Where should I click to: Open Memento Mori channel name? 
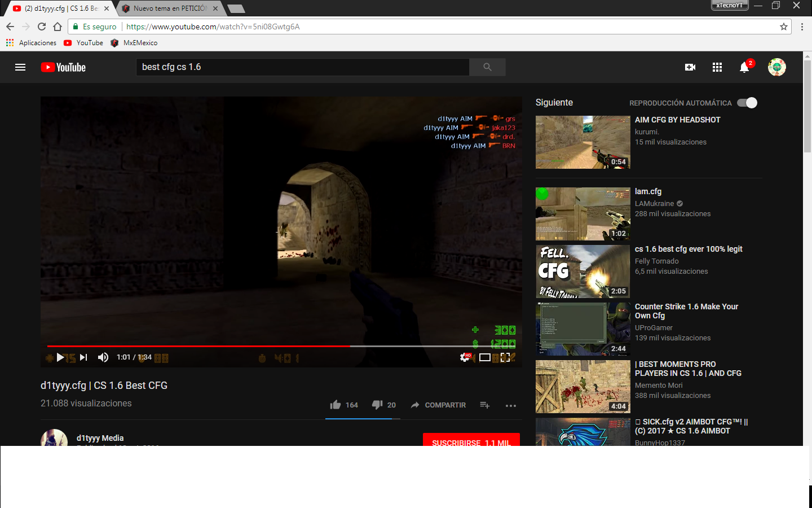659,386
